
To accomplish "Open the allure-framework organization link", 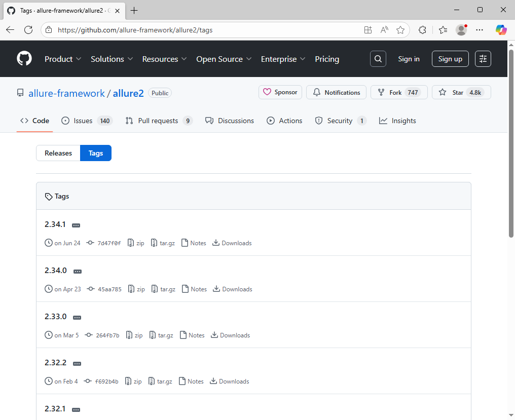I will (x=66, y=93).
